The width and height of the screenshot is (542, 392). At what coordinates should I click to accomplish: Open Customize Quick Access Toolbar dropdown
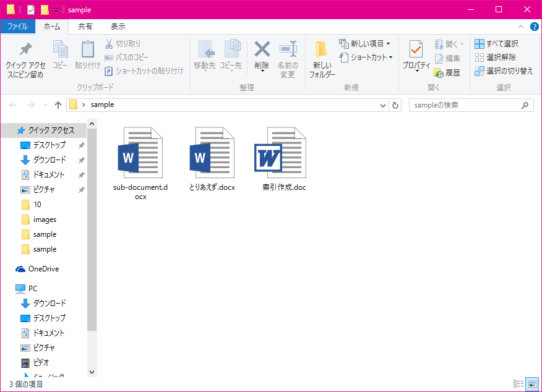click(x=56, y=11)
